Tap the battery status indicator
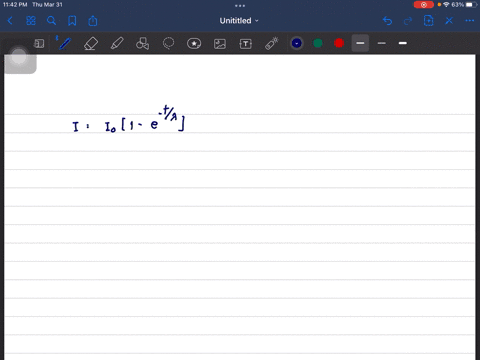480x360 pixels. tap(470, 5)
